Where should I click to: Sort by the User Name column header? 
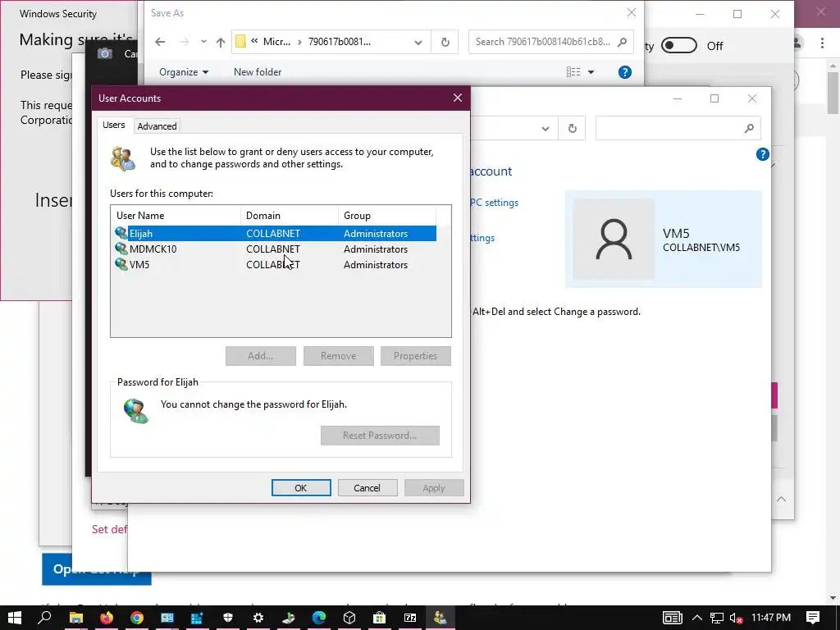pos(176,216)
